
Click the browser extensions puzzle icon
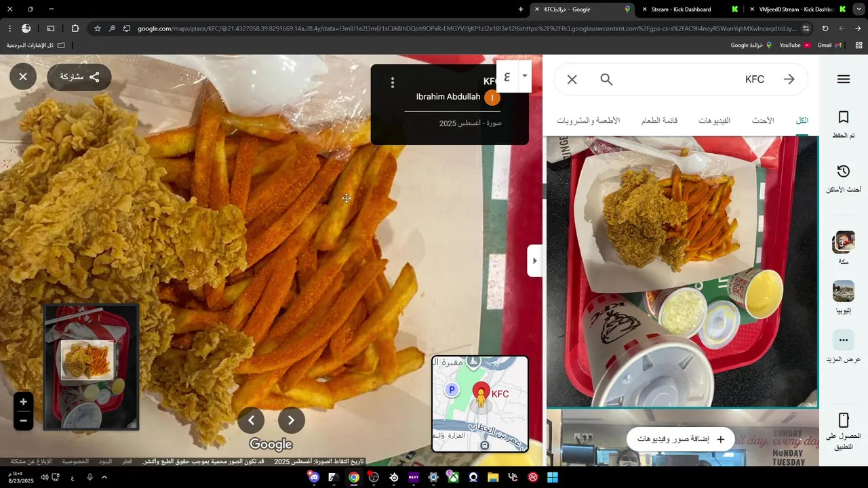75,28
